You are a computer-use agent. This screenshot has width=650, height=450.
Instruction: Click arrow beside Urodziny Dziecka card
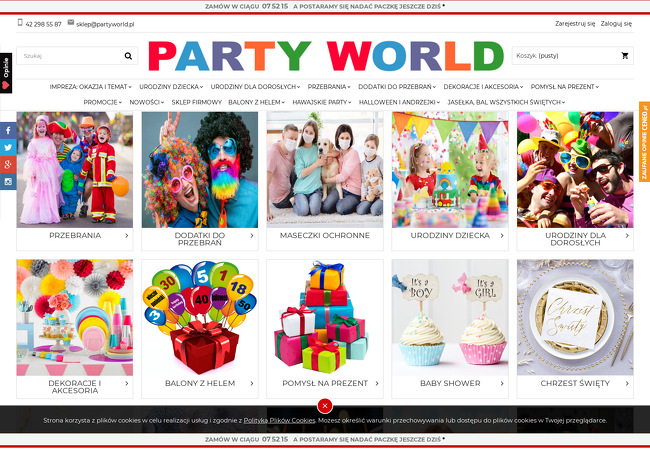click(502, 235)
